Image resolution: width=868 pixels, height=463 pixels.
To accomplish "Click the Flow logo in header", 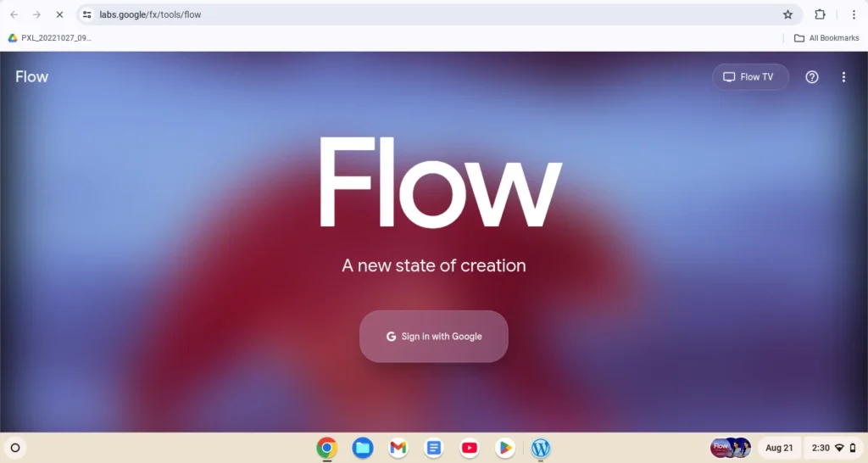I will (x=31, y=76).
